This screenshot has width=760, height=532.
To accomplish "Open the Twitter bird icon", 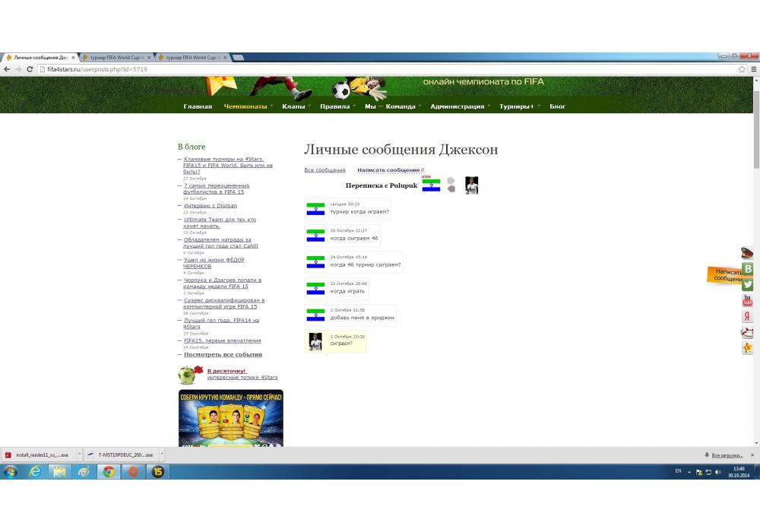I will click(x=747, y=284).
